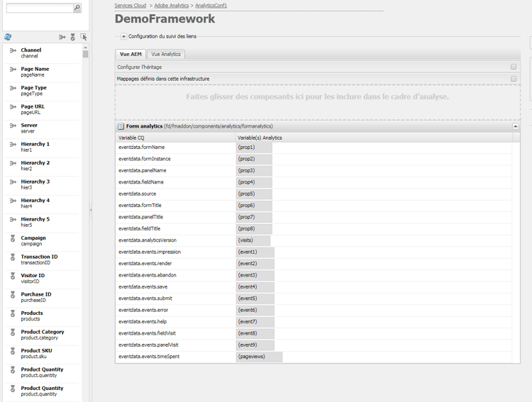532x402 pixels.
Task: Click the search magnifier icon
Action: [77, 8]
